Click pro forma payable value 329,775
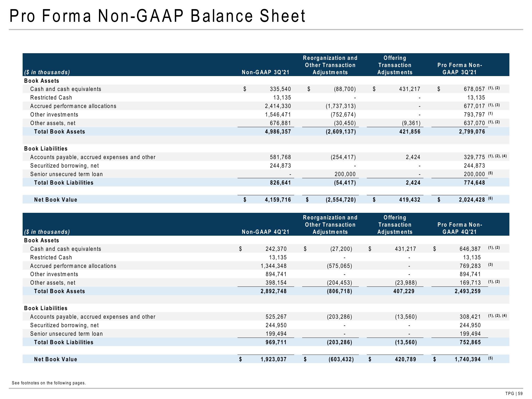532x399 pixels. (x=474, y=157)
